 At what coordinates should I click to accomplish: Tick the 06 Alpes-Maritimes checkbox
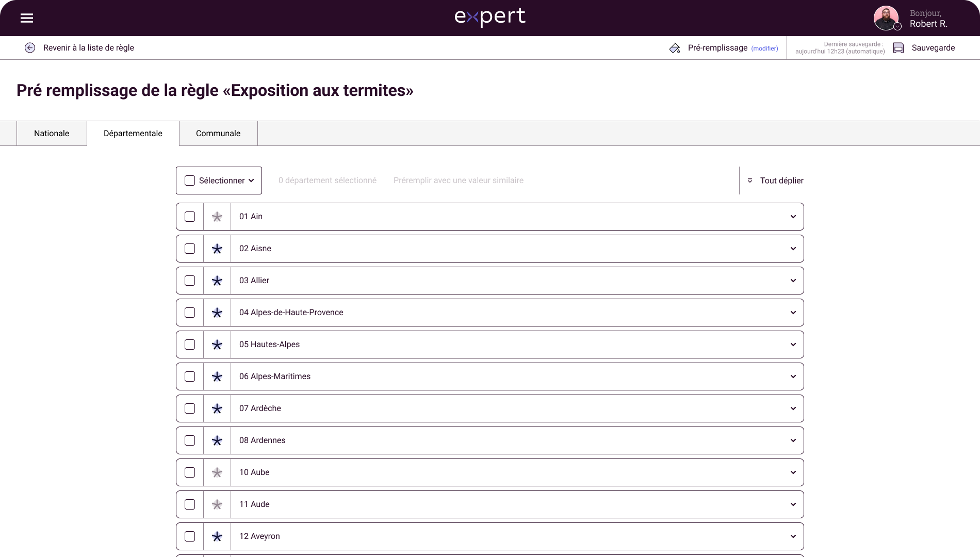(190, 376)
